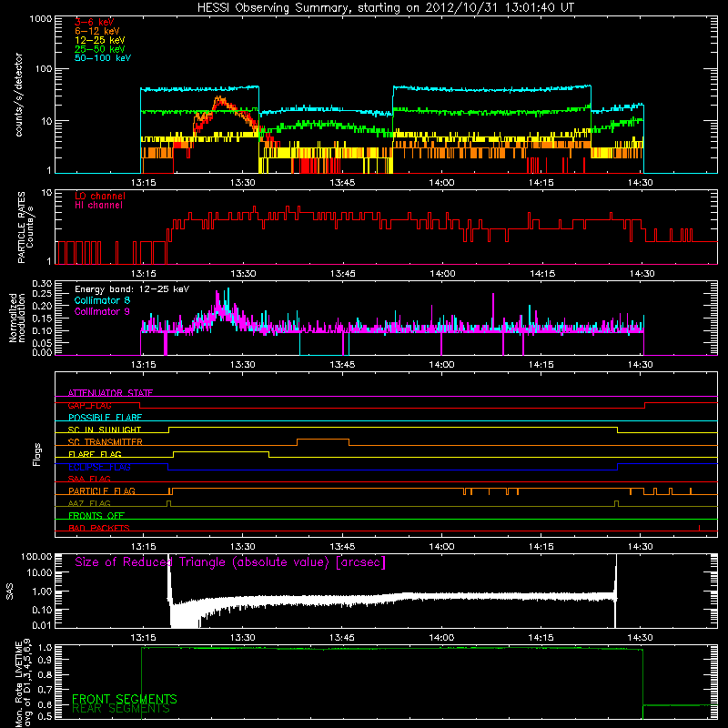Click the Mon. Rate LIVETIME axis title
The image size is (728, 728).
tap(23, 682)
